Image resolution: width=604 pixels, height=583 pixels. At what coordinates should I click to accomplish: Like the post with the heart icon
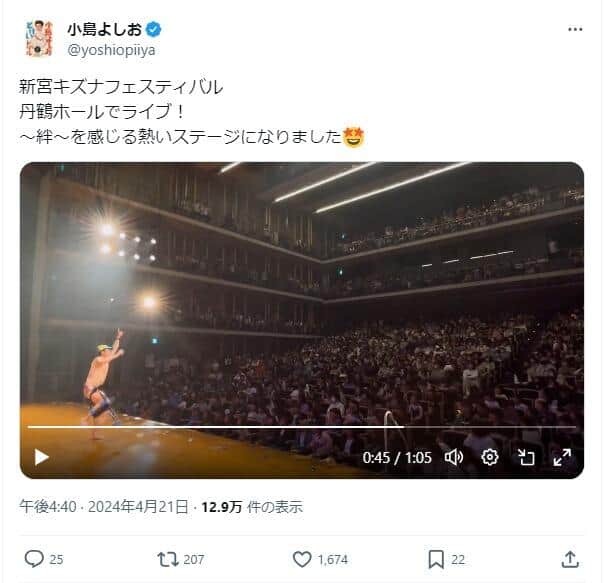point(302,559)
